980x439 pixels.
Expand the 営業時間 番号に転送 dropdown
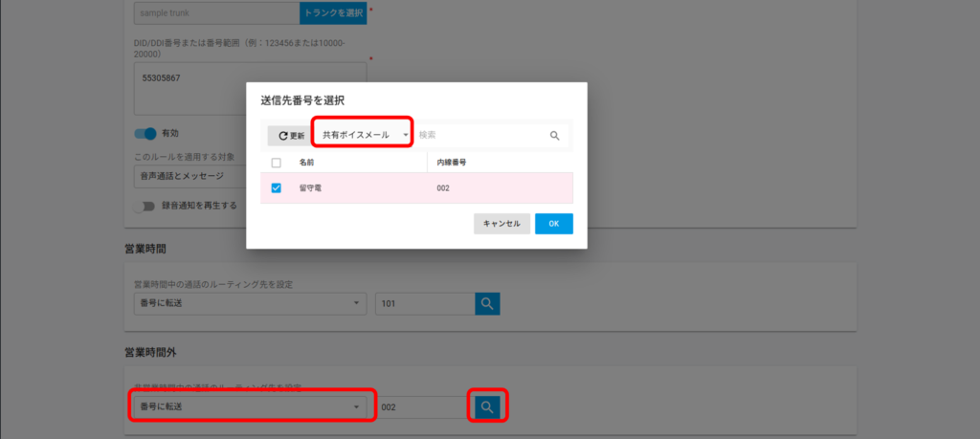(250, 303)
